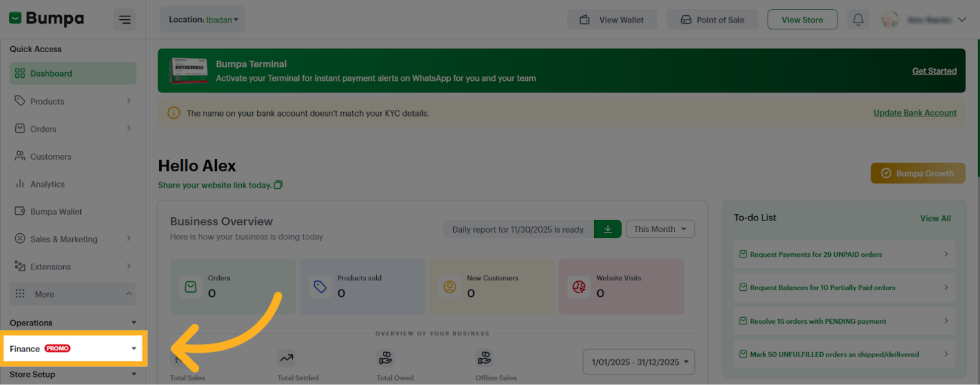Open Request Payments for 29 UNPAID orders
Viewport: 980px width, 385px height.
845,254
